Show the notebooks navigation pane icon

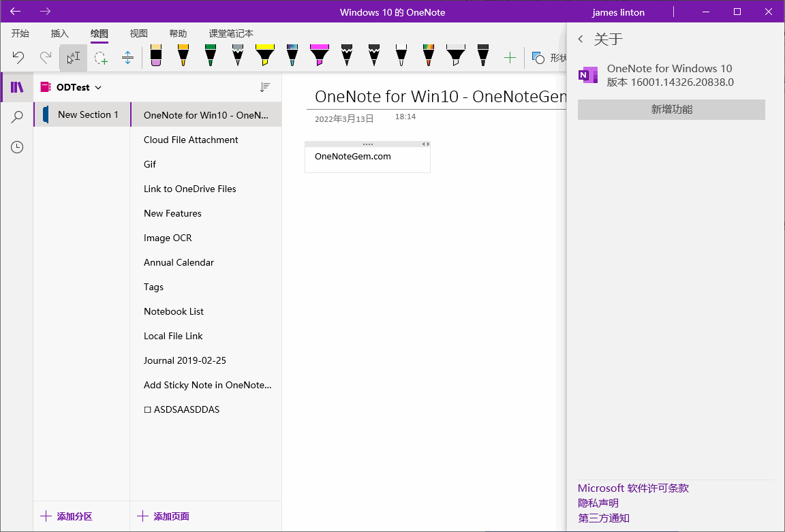click(17, 87)
